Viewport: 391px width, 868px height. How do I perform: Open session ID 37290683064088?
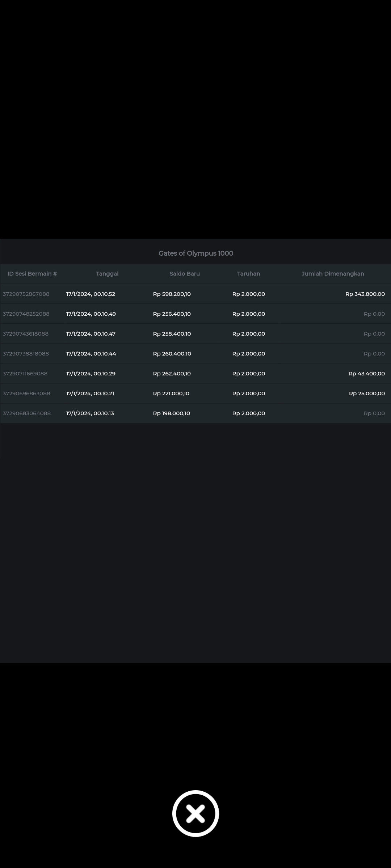tap(27, 413)
